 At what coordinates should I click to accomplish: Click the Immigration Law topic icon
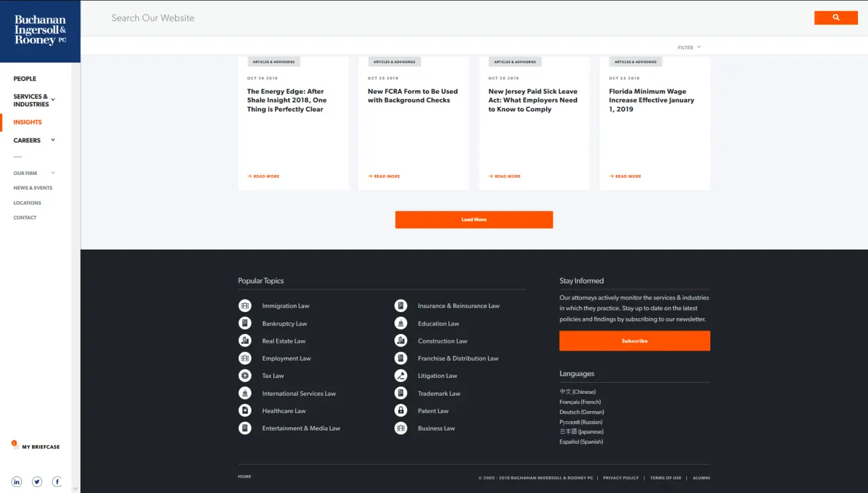245,306
